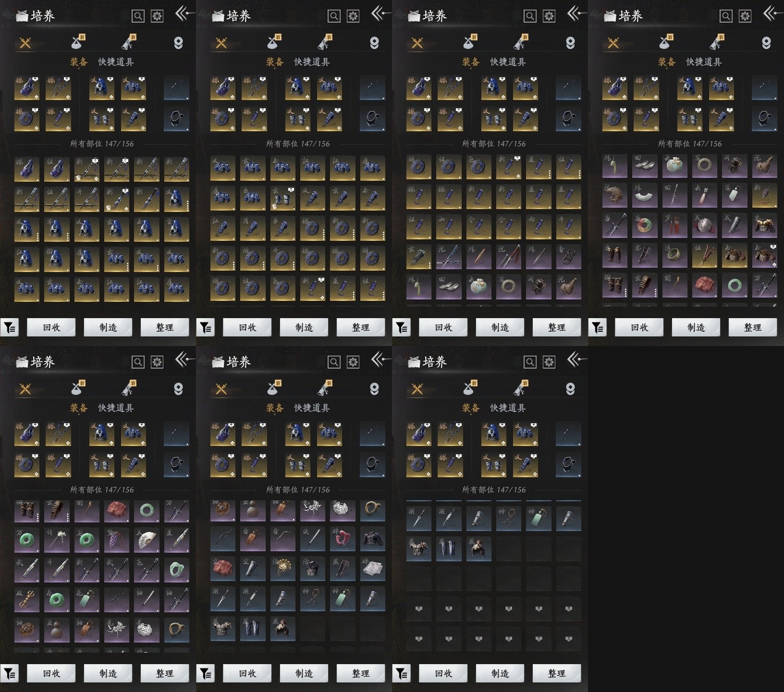Image resolution: width=784 pixels, height=692 pixels.
Task: Click the stacked gems icon in bottom-middle panel
Action: [374, 389]
